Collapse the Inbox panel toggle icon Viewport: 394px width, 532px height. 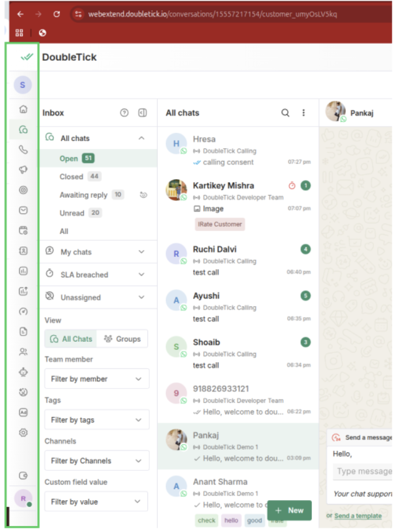143,113
